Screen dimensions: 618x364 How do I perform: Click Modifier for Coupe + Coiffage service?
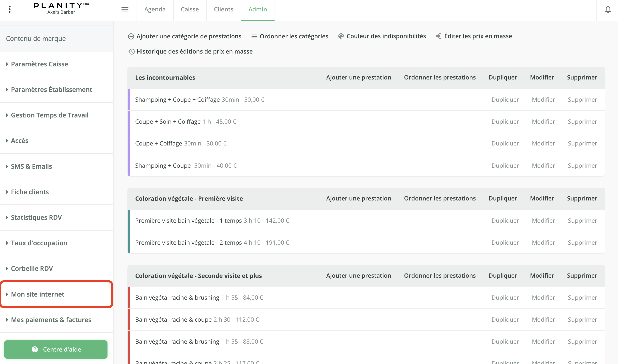click(x=543, y=143)
